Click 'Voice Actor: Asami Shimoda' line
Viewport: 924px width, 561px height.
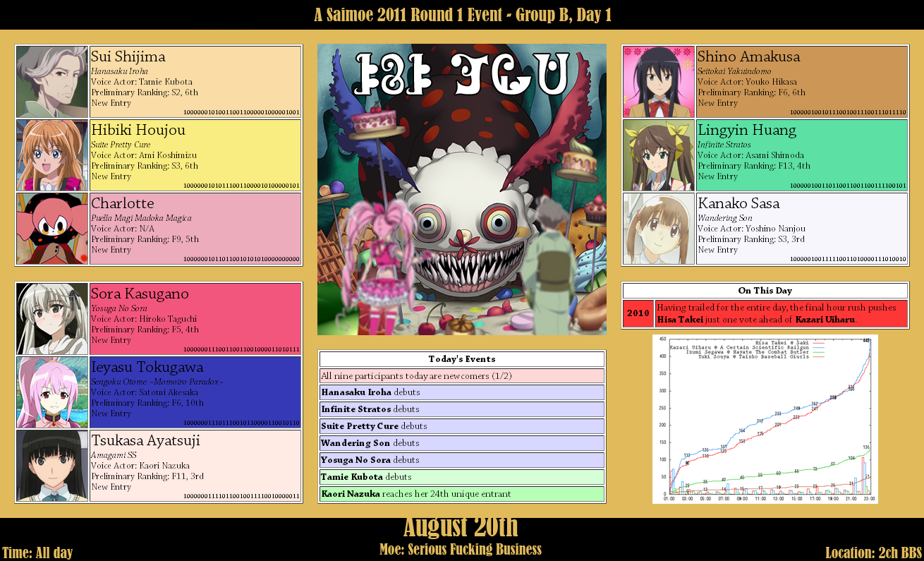750,155
